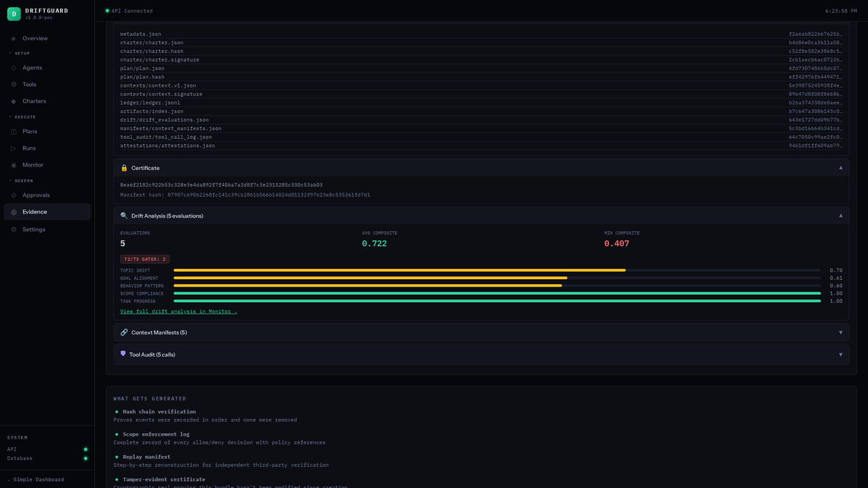Open Approvals from the Govern section

point(36,195)
